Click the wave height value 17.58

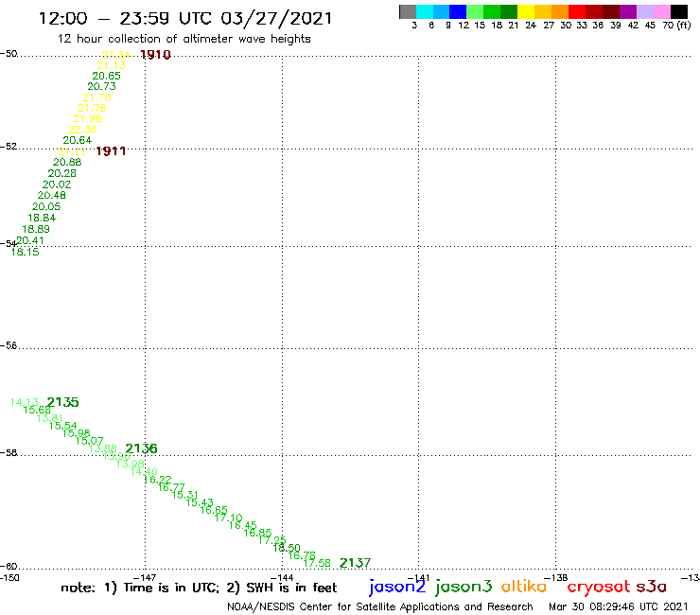click(x=317, y=563)
